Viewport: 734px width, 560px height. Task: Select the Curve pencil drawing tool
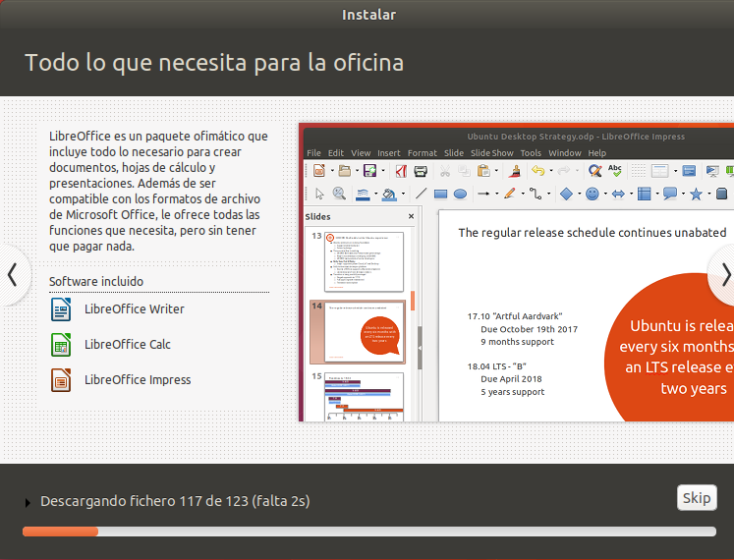[510, 194]
